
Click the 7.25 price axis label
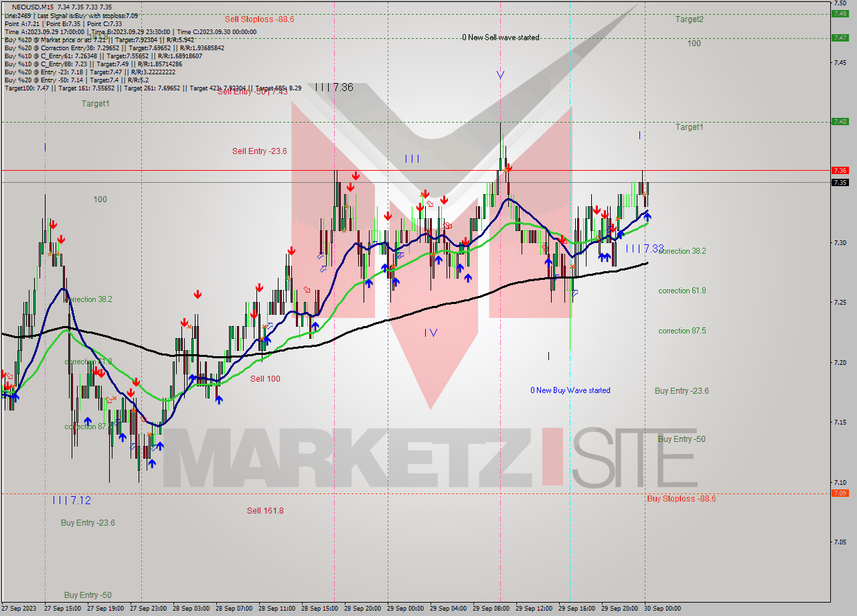pyautogui.click(x=840, y=302)
